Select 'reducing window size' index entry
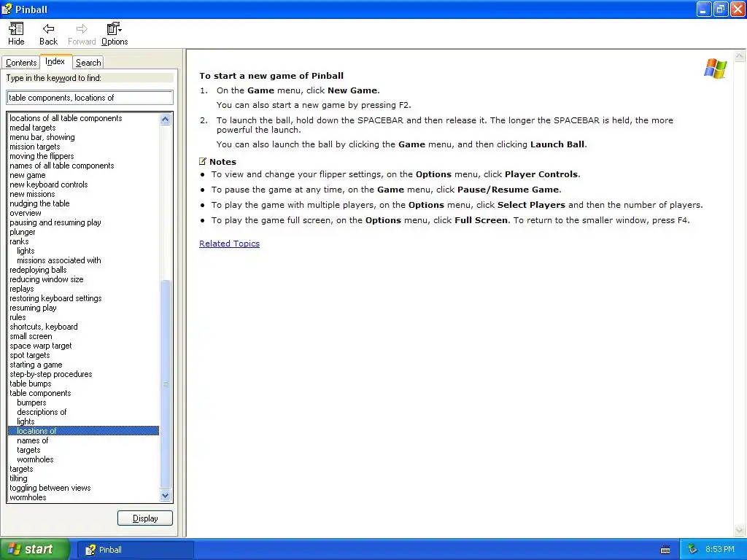This screenshot has height=560, width=747. tap(46, 279)
